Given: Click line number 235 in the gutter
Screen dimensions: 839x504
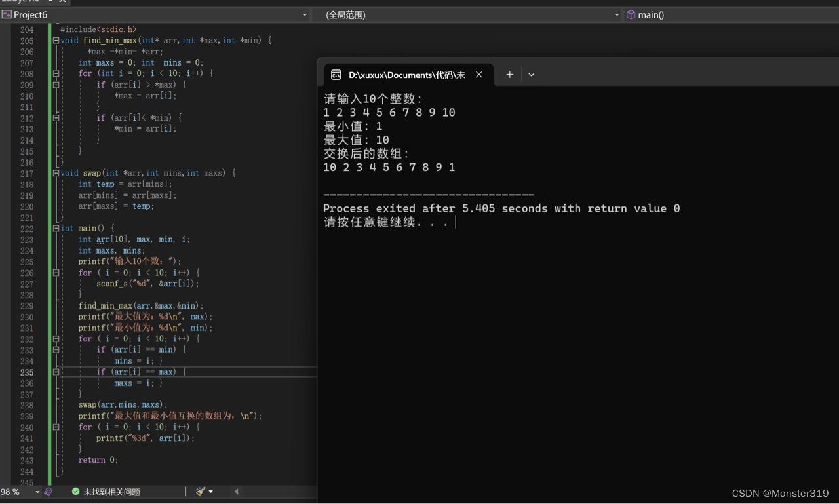Looking at the screenshot, I should pyautogui.click(x=27, y=372).
